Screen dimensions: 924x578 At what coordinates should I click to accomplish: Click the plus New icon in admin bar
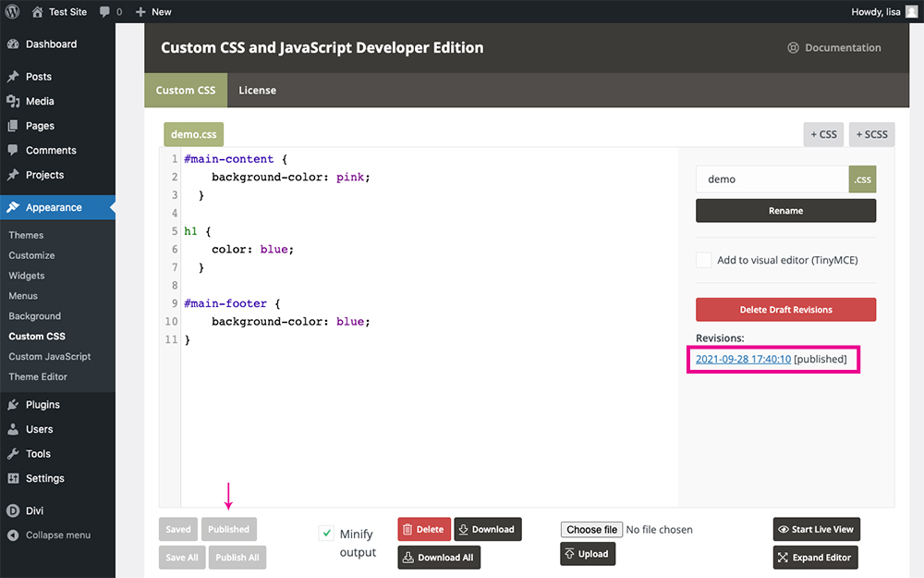(140, 12)
